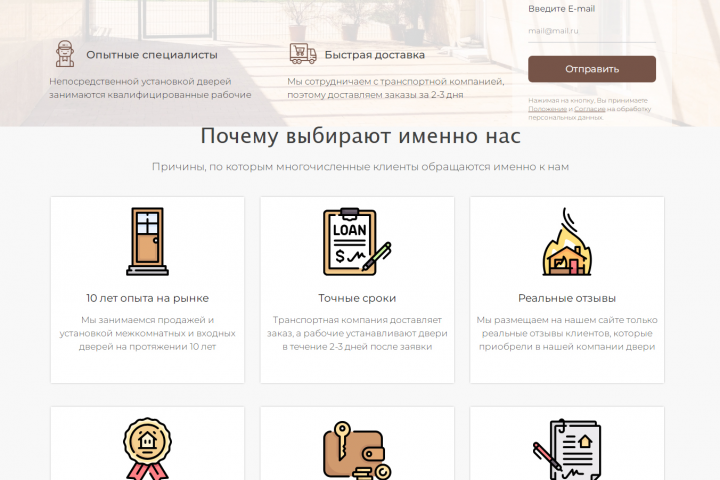Click the award ribbon medal icon
This screenshot has height=480, width=720.
[x=147, y=448]
